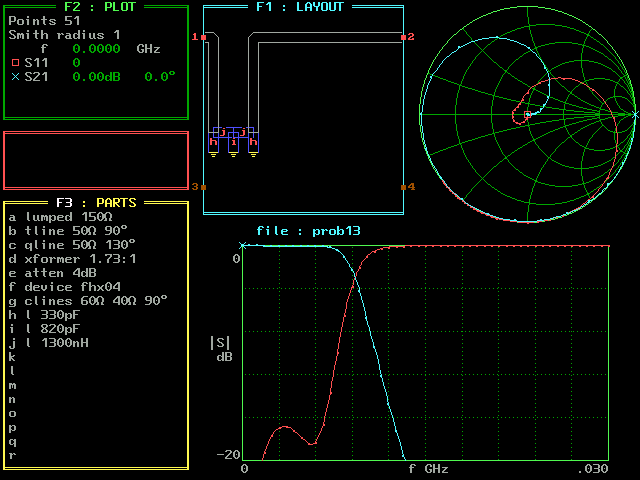Select part a 'lumped 150Ω'
This screenshot has width=640, height=480.
point(60,217)
